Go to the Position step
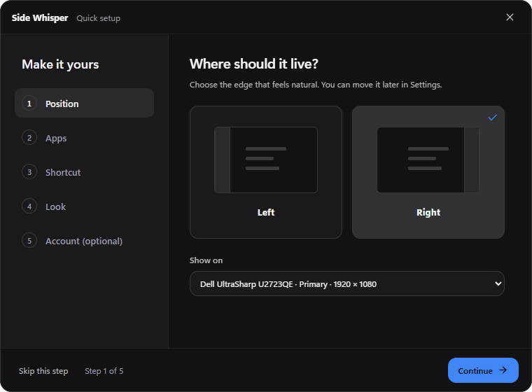 click(84, 103)
